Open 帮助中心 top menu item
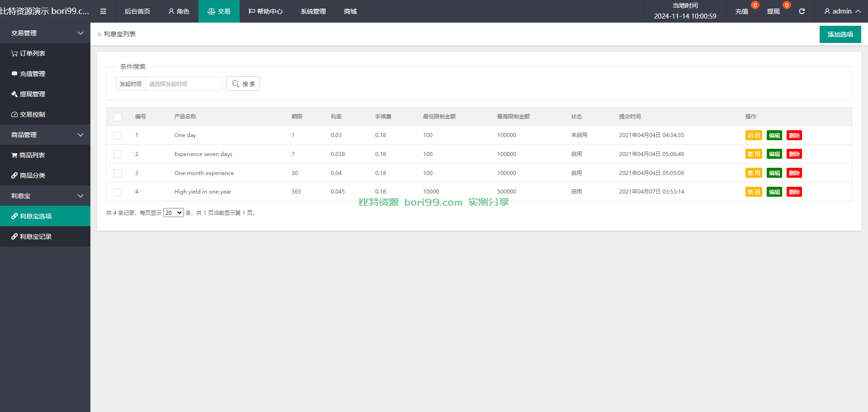The width and height of the screenshot is (868, 412). click(x=265, y=11)
